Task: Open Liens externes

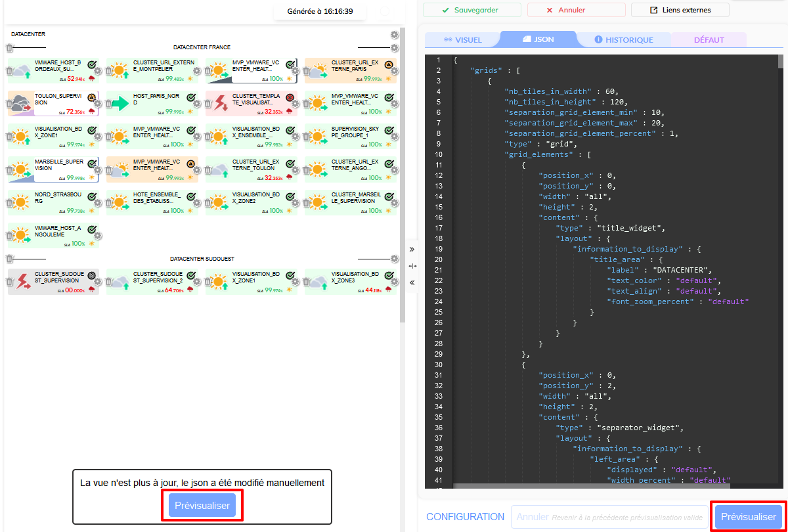Action: (680, 10)
